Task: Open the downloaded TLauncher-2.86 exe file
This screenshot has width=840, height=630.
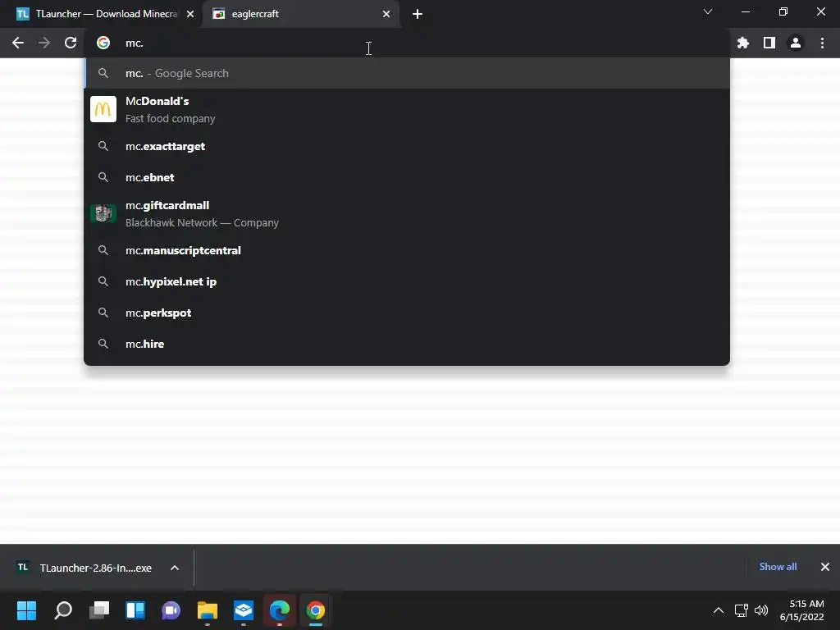Action: [x=84, y=568]
